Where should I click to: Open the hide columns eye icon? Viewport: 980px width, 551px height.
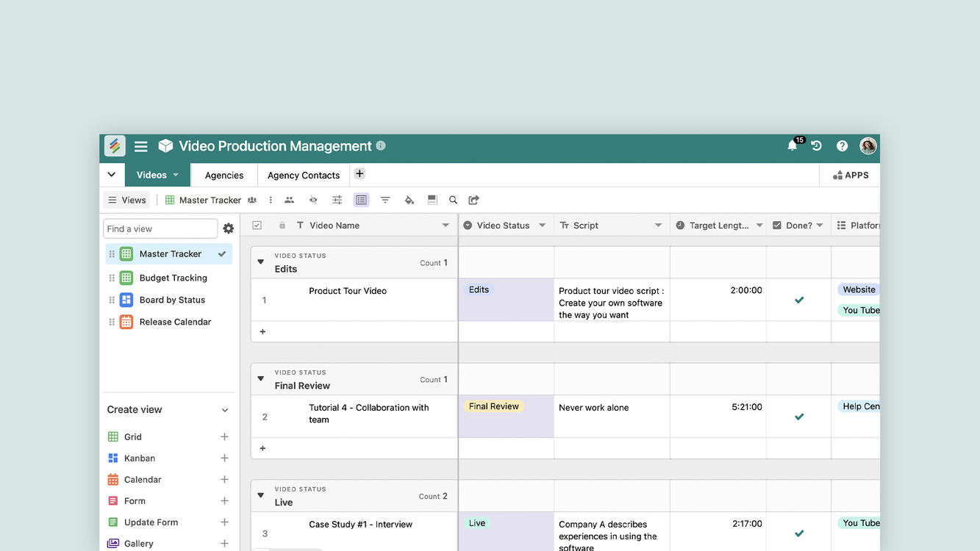pyautogui.click(x=313, y=200)
